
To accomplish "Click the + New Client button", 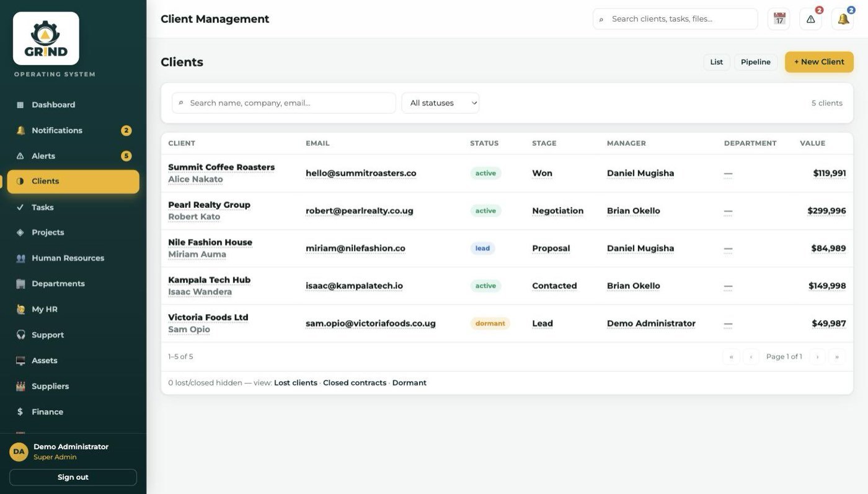I will click(x=819, y=62).
